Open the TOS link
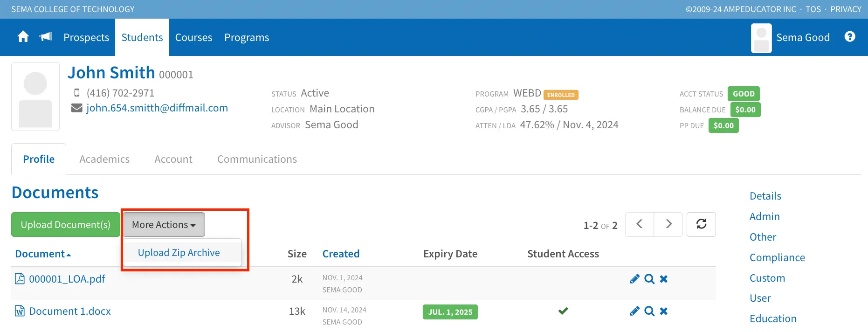Viewport: 868px width, 332px height. pos(813,9)
